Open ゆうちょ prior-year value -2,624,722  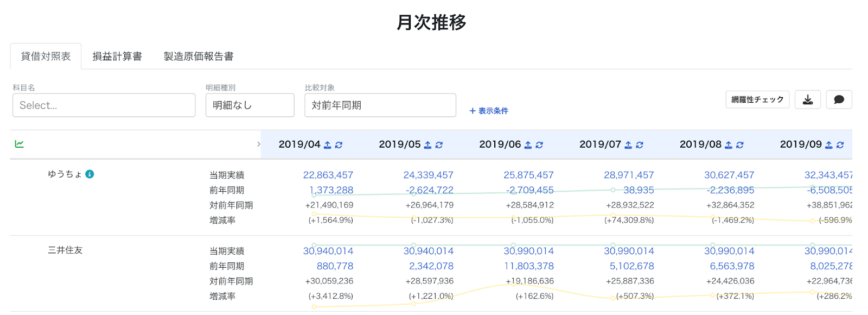(430, 190)
